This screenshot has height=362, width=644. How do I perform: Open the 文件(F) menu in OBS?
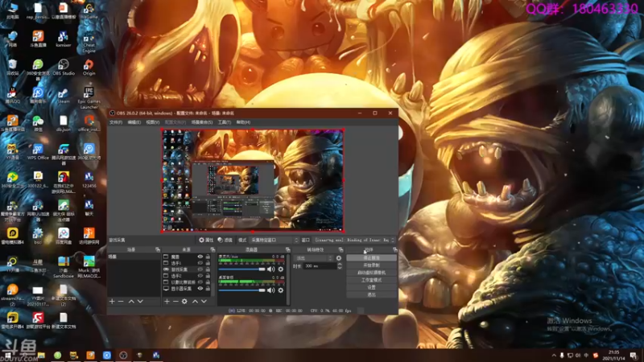click(116, 122)
